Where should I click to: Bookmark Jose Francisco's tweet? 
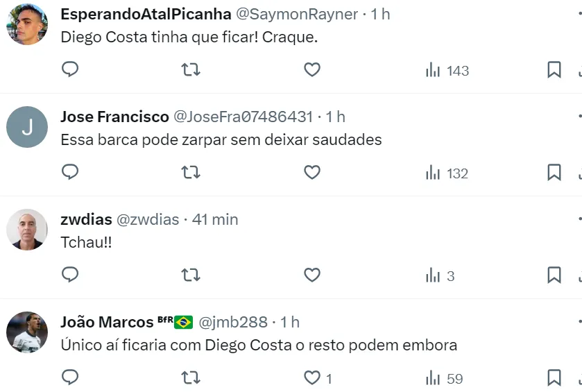tap(554, 172)
